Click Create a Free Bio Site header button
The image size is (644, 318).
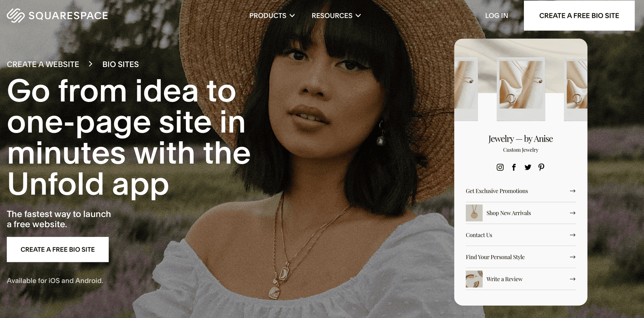(579, 15)
